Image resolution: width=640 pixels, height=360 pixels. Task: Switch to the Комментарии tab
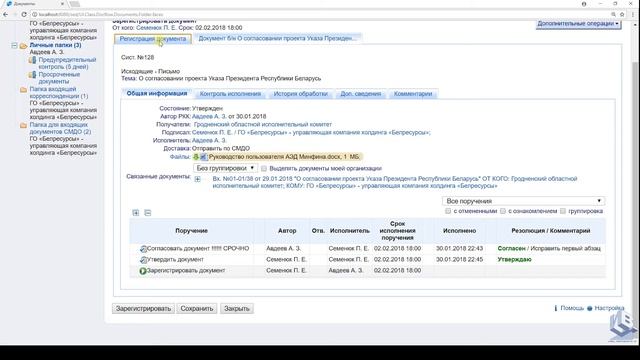tap(413, 94)
